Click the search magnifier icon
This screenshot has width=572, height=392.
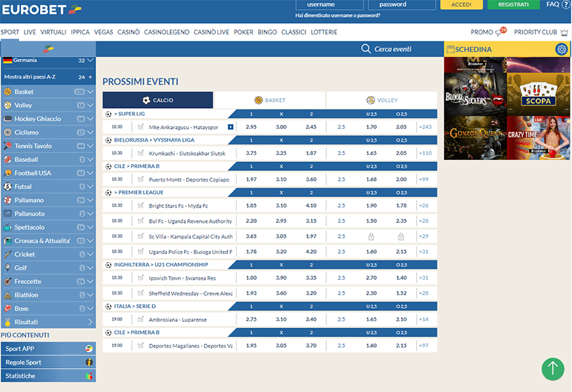pyautogui.click(x=366, y=49)
